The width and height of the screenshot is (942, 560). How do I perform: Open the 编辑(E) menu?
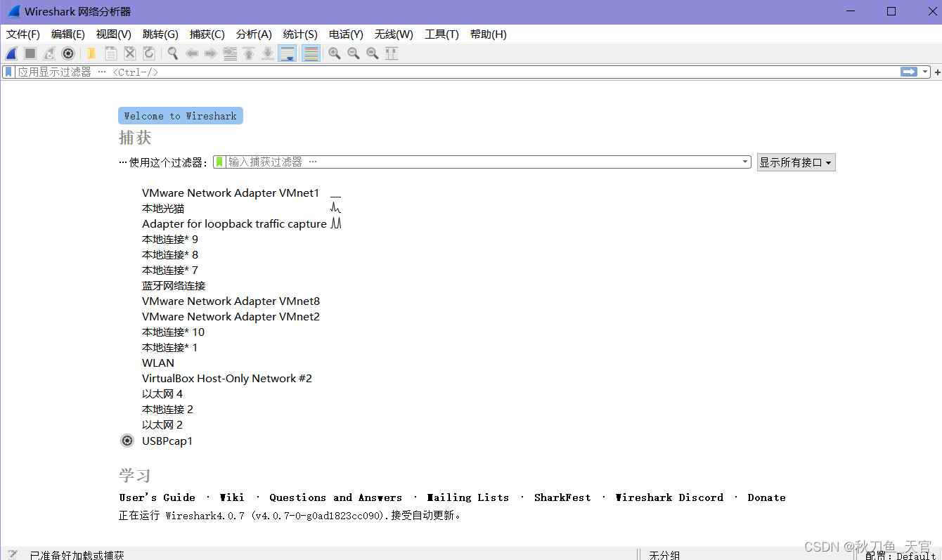click(68, 34)
